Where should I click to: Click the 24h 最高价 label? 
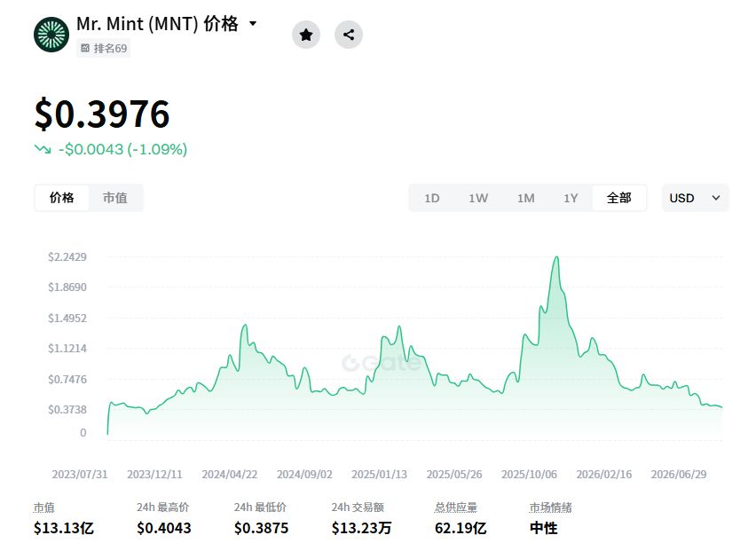coord(163,508)
